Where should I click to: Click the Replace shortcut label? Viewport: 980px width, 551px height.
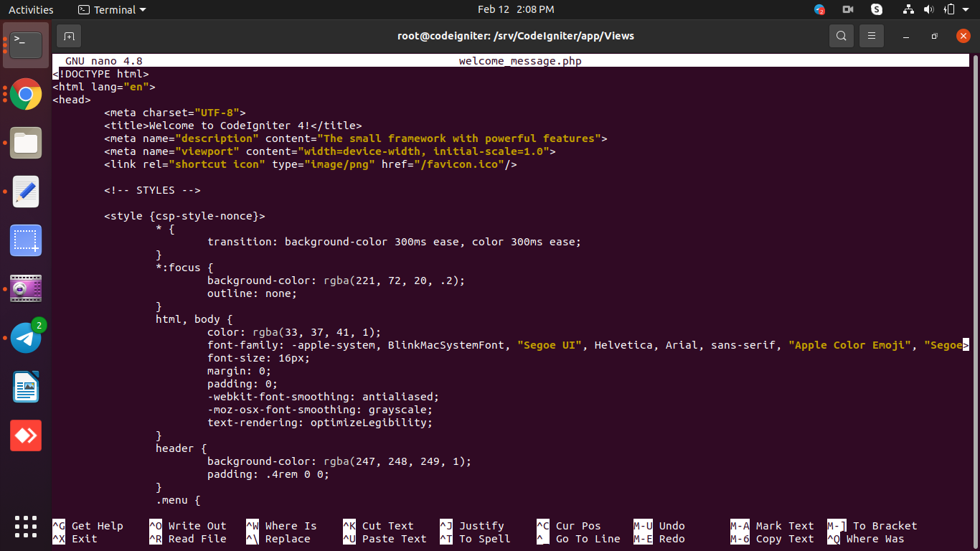pos(288,539)
